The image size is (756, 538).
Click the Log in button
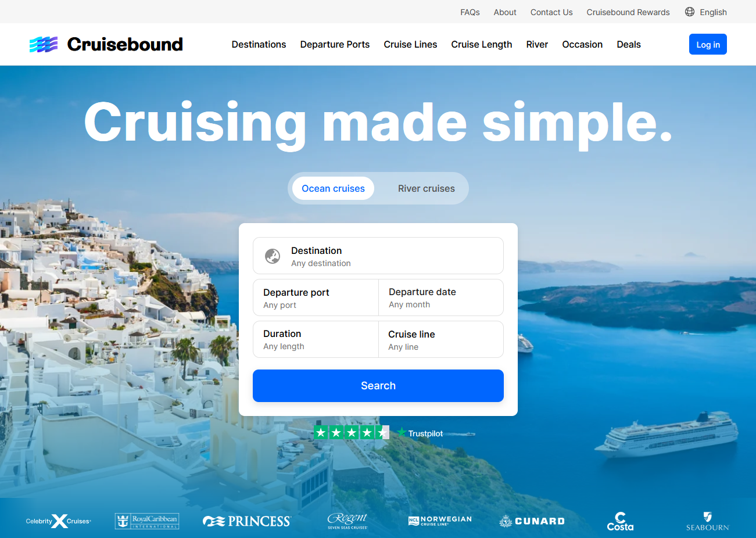(x=708, y=44)
